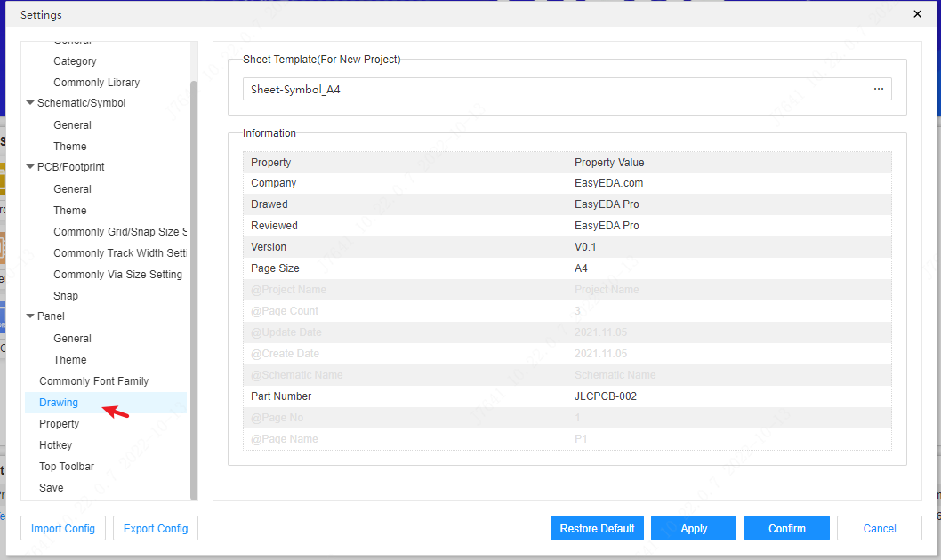Collapse the Panel section
The height and width of the screenshot is (560, 941).
[29, 316]
